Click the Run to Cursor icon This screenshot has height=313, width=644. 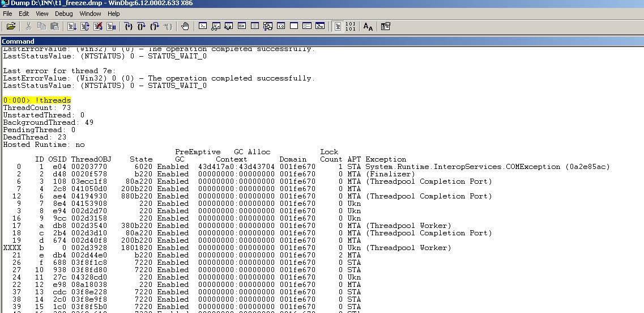pyautogui.click(x=168, y=26)
